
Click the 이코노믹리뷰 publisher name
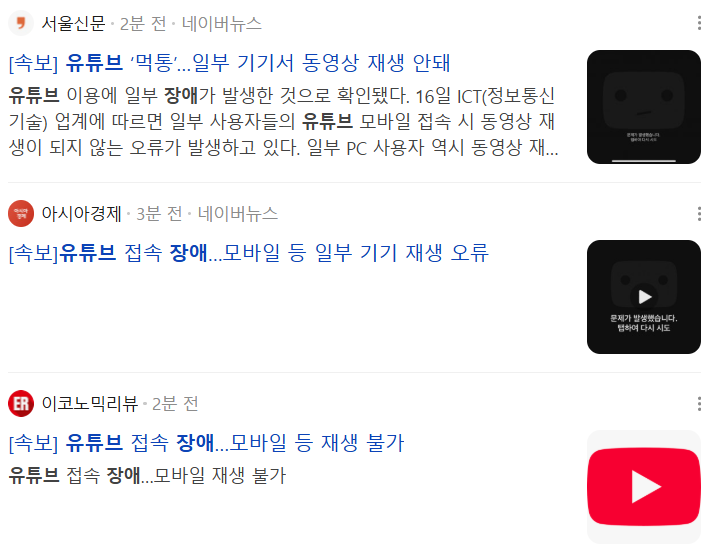(89, 404)
